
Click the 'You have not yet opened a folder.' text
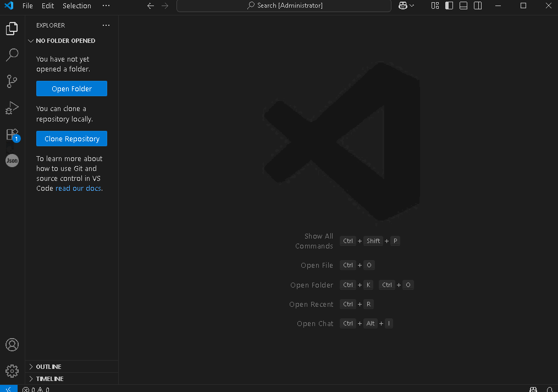point(63,64)
